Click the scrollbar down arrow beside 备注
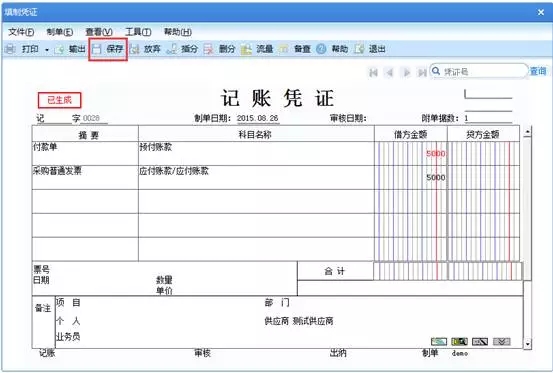553x373 pixels. pyautogui.click(x=527, y=343)
